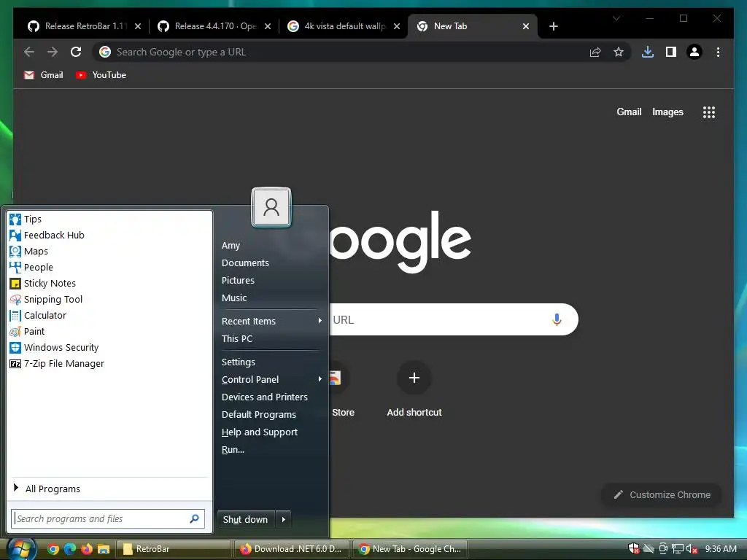Open Gmail link at top right

[x=629, y=112]
